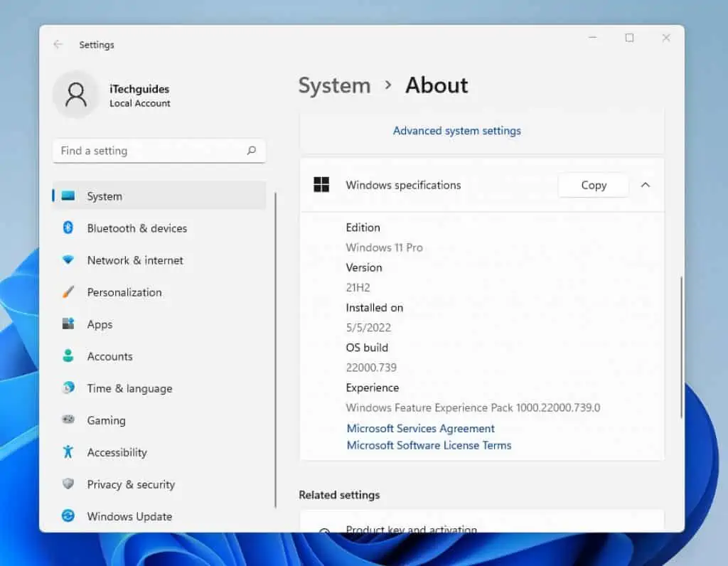Select the Time & language clock icon
Image resolution: width=728 pixels, height=566 pixels.
click(x=70, y=388)
